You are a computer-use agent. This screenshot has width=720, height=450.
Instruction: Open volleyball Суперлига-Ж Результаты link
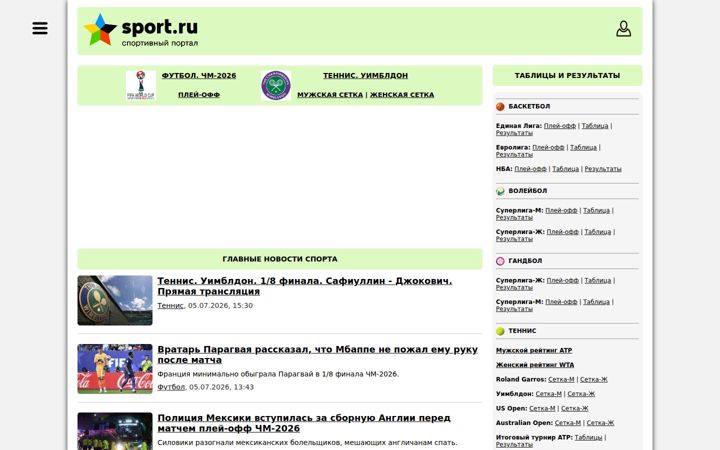pyautogui.click(x=514, y=239)
